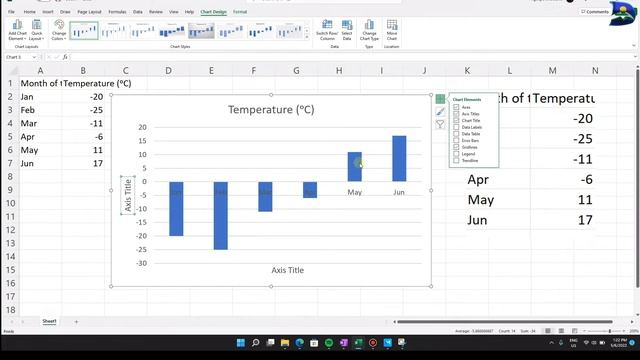The width and height of the screenshot is (640, 360).
Task: Select the fifth gray-background chart style thumbnail
Action: (x=201, y=31)
